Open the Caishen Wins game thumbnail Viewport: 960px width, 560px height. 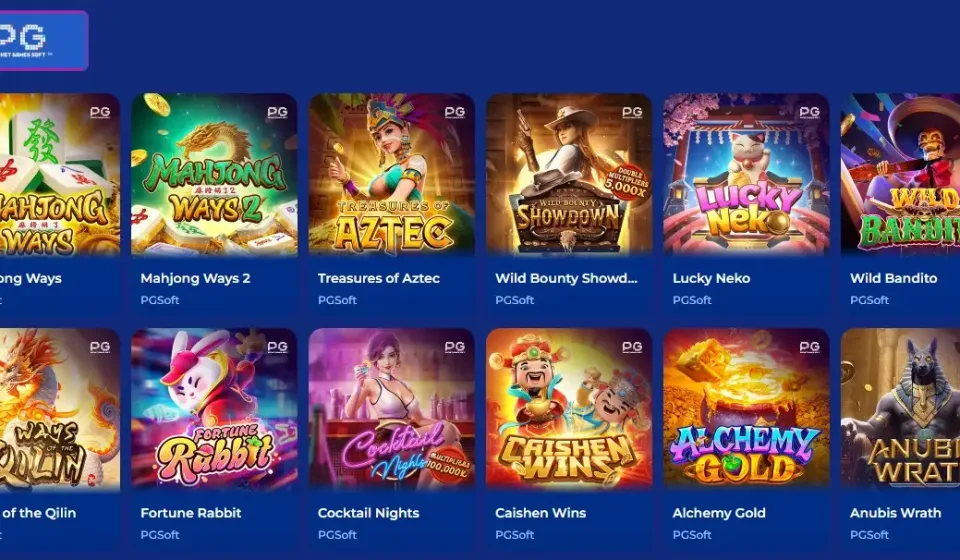tap(569, 410)
